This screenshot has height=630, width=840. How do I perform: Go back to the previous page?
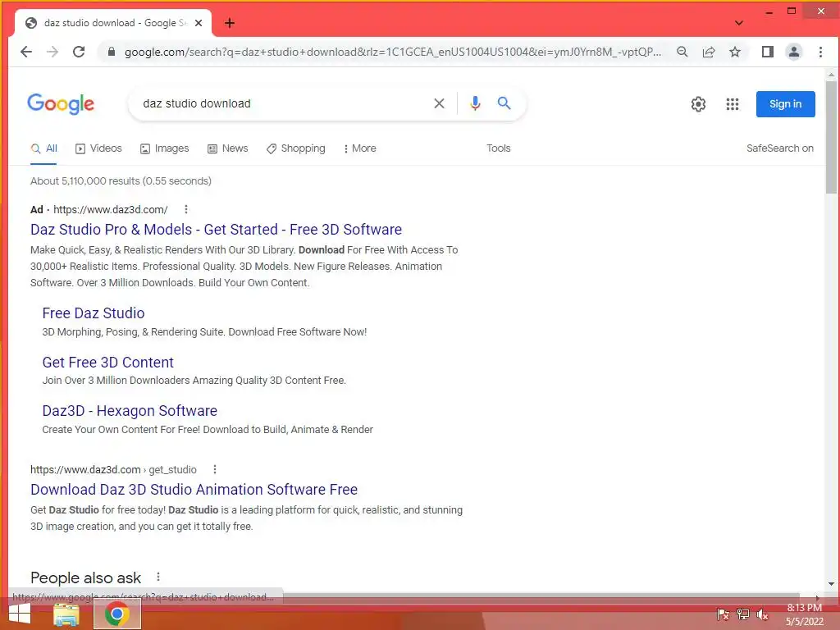coord(25,52)
